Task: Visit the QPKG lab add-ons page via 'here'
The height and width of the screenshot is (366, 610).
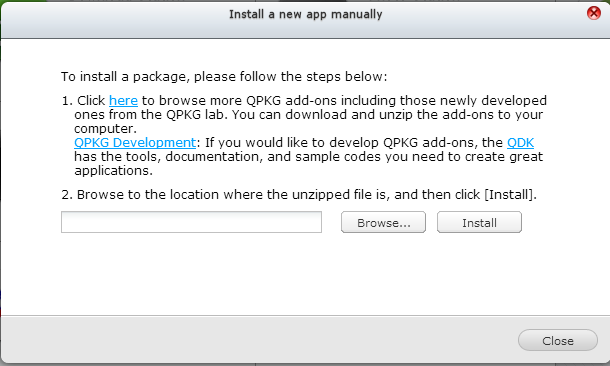Action: pyautogui.click(x=123, y=100)
